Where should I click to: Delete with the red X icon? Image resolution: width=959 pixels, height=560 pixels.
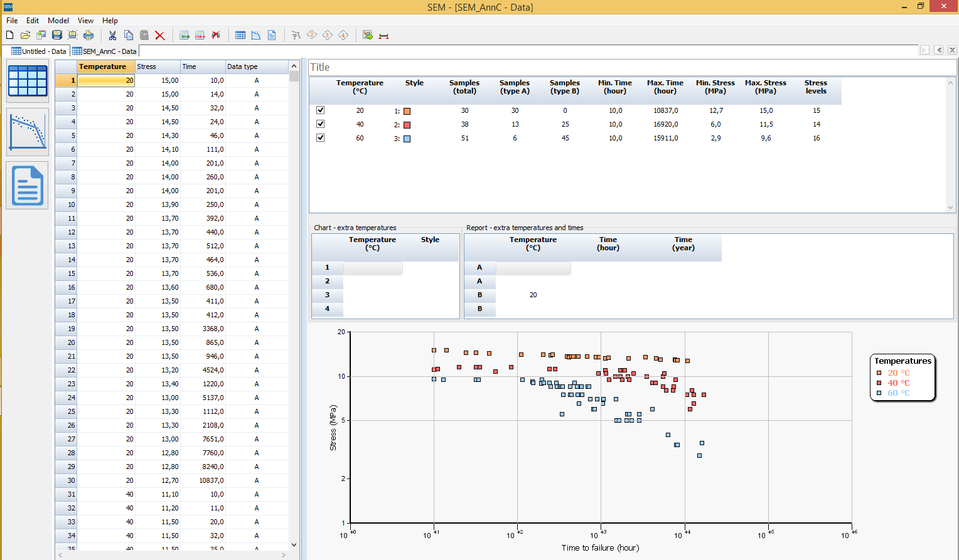pos(160,35)
